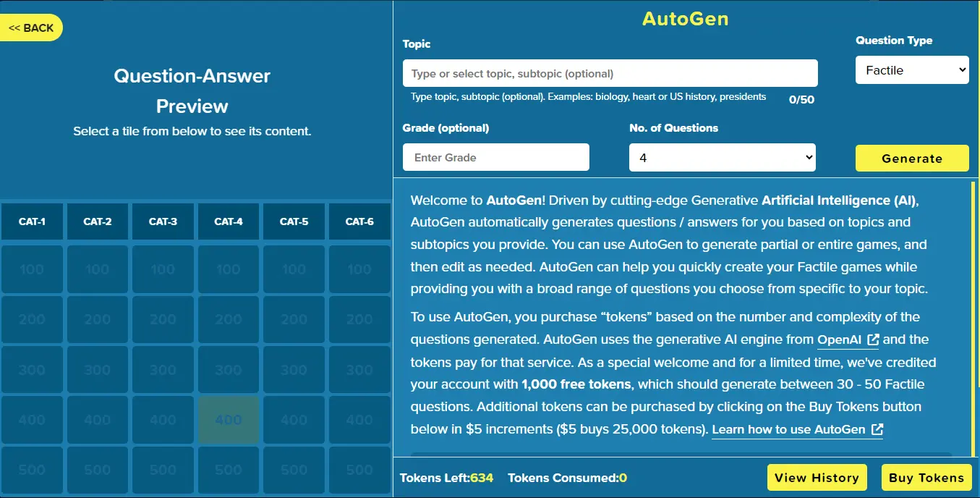
Task: Open the 200 tile under CAT-2
Action: coord(98,319)
